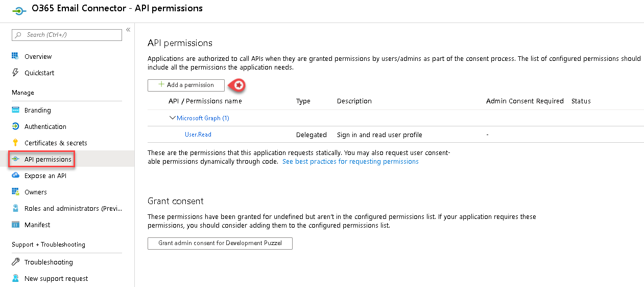Image resolution: width=644 pixels, height=287 pixels.
Task: Open New support request menu item
Action: coord(56,278)
